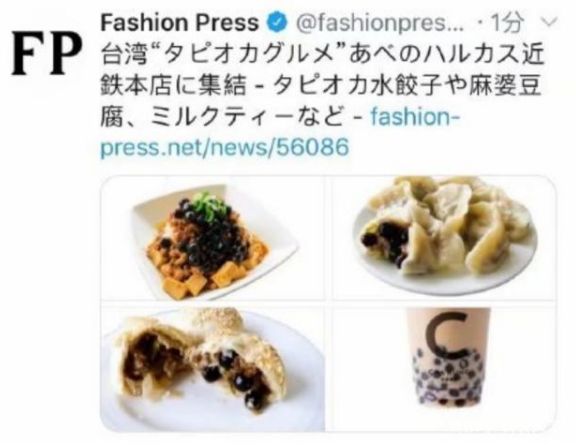Click the green garnish on the tofu dish
The width and height of the screenshot is (576, 448).
pos(210,206)
